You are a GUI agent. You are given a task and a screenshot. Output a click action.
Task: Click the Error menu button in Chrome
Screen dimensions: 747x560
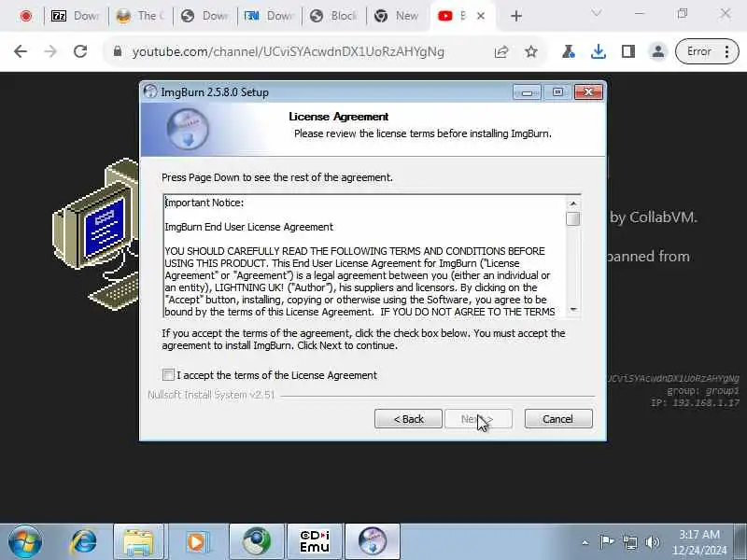[707, 51]
